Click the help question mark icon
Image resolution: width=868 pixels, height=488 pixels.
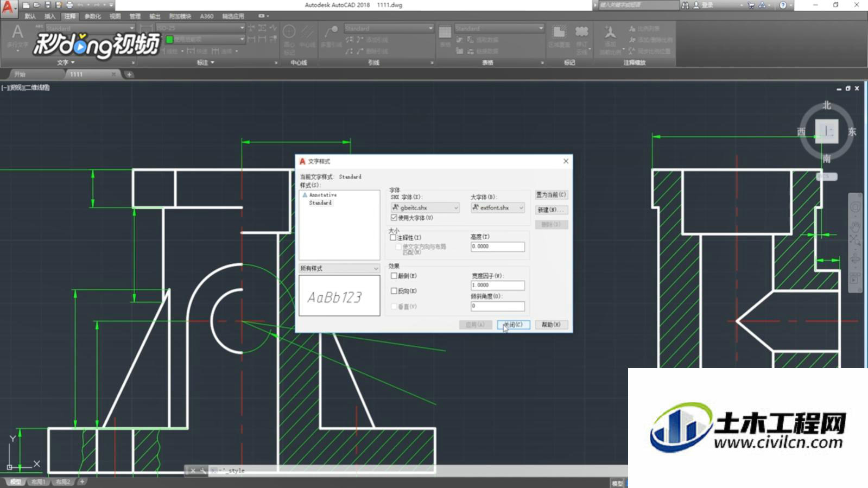tap(783, 5)
